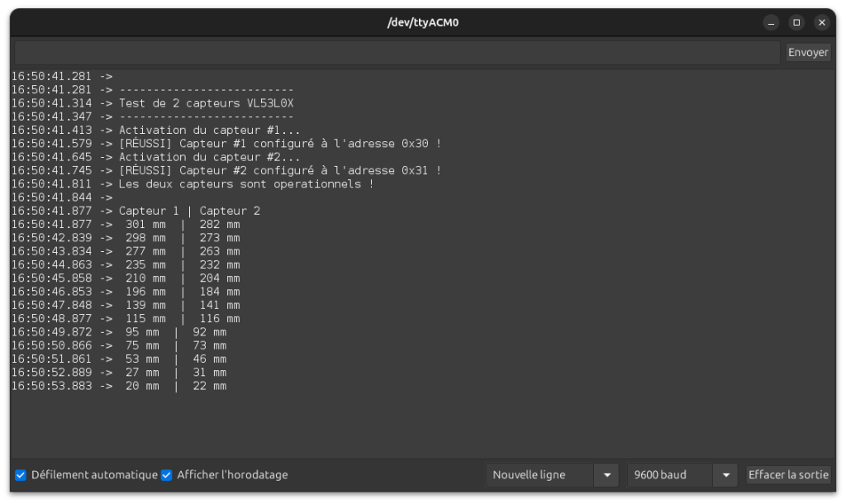
Task: Click line 'Activation du capteur #1...'
Action: tap(209, 130)
